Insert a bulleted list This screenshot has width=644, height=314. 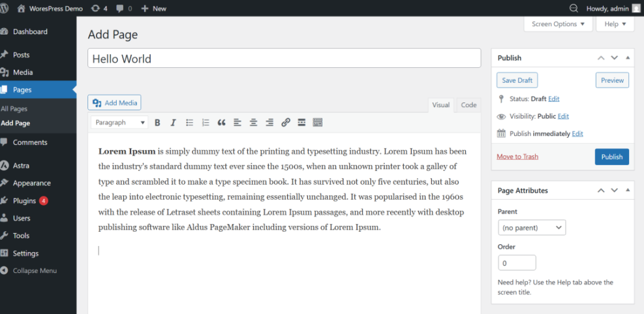189,123
